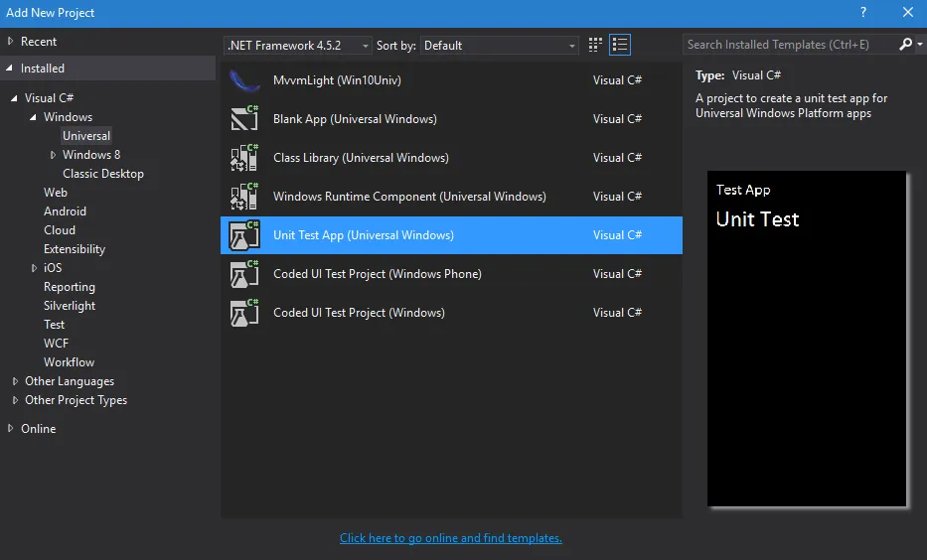Select the Other Languages tree label
Viewport: 927px width, 560px height.
[x=70, y=381]
